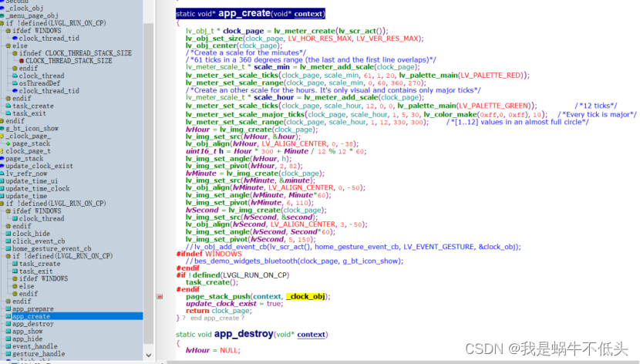640x364 pixels.
Task: Select update_time_ui in the symbol list
Action: 32,180
